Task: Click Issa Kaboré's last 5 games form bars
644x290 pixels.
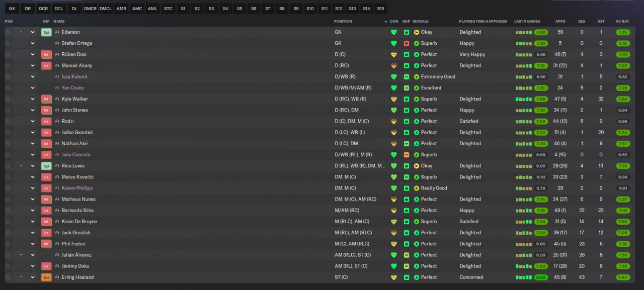Action: click(523, 77)
